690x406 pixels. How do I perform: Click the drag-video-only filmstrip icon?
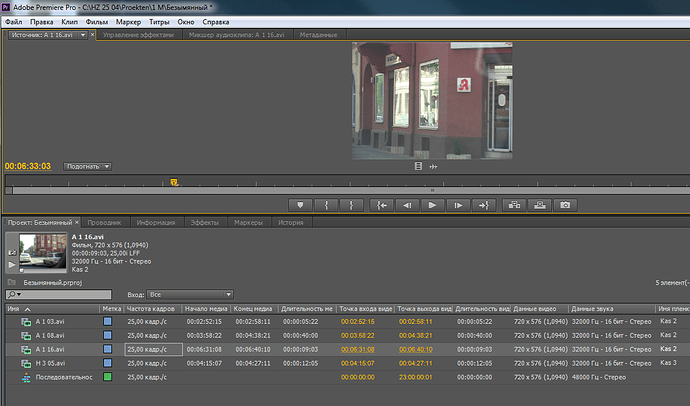418,166
